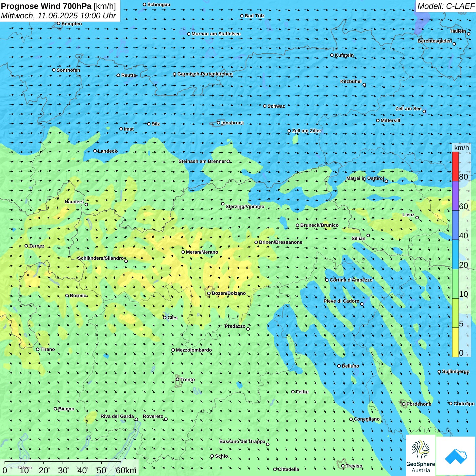Click the GeoSphere Austria logo
The width and height of the screenshot is (476, 476).
(421, 456)
